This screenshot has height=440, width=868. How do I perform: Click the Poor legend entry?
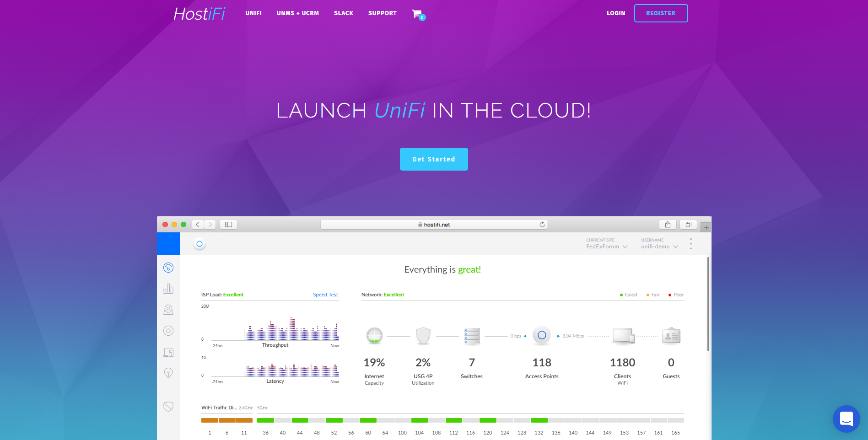tap(676, 295)
